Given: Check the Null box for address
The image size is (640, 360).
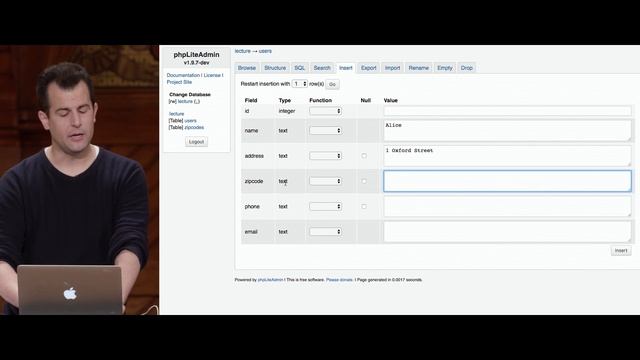Looking at the screenshot, I should click(364, 156).
